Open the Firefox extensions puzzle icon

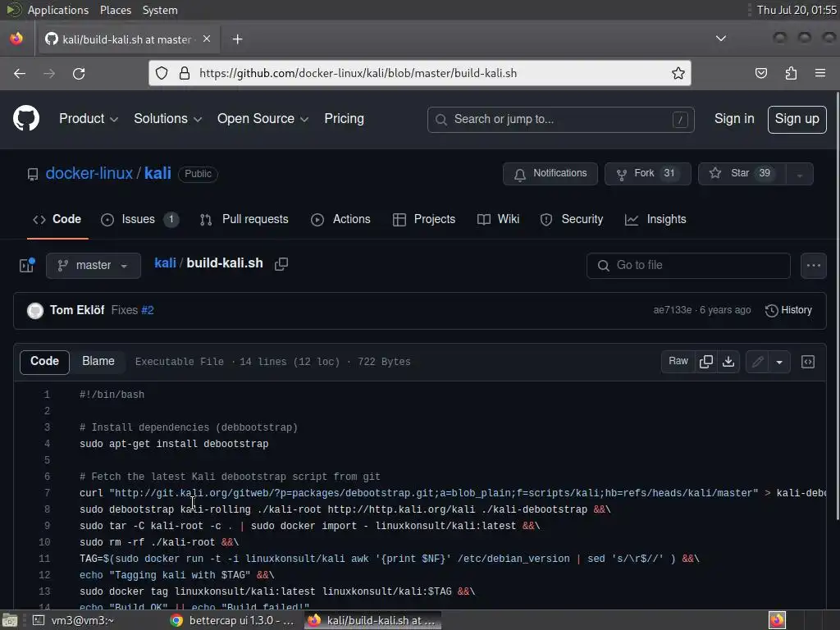click(x=791, y=73)
